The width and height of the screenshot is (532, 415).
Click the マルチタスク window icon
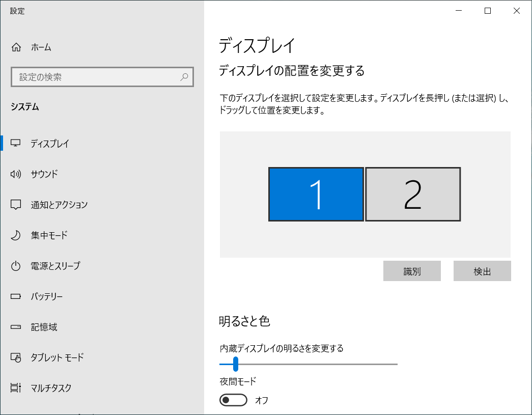[x=16, y=388]
